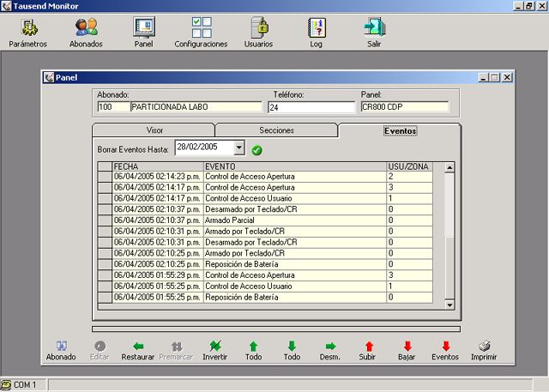Image resolution: width=549 pixels, height=392 pixels.
Task: Expand the Borrar Eventos Hasta date dropdown
Action: [239, 148]
